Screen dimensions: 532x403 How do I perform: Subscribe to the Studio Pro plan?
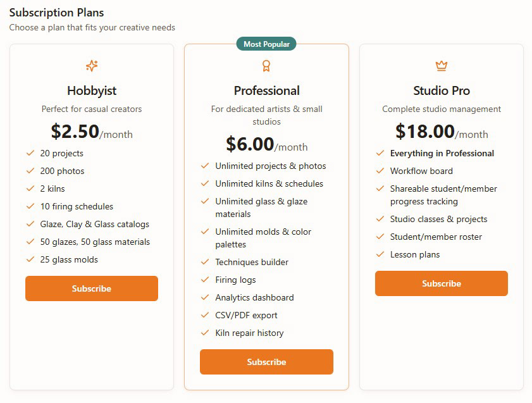[x=442, y=283]
